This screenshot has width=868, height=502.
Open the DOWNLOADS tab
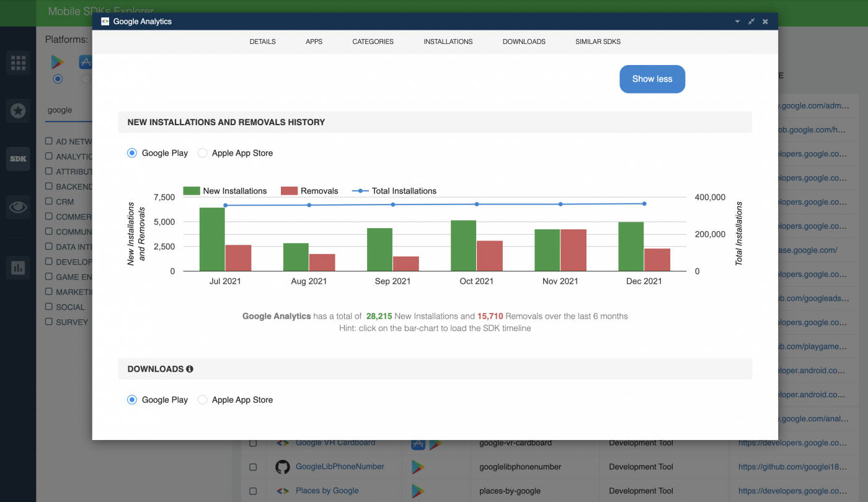tap(524, 42)
